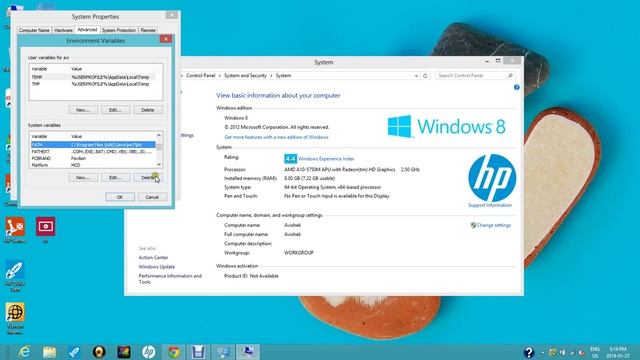The image size is (640, 360).
Task: Switch to the Hardware tab
Action: 63,30
